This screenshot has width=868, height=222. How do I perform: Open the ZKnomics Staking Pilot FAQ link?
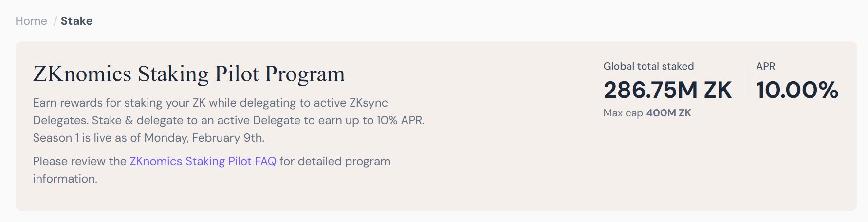pos(203,161)
